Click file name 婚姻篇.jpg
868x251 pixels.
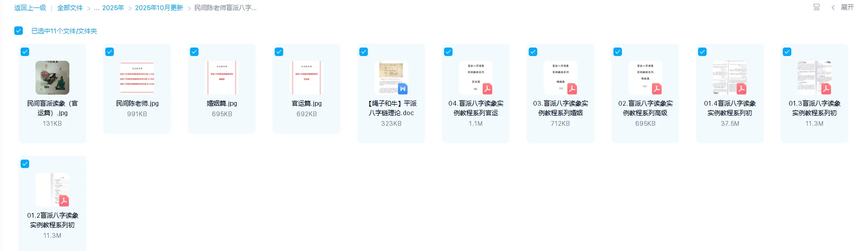(222, 104)
